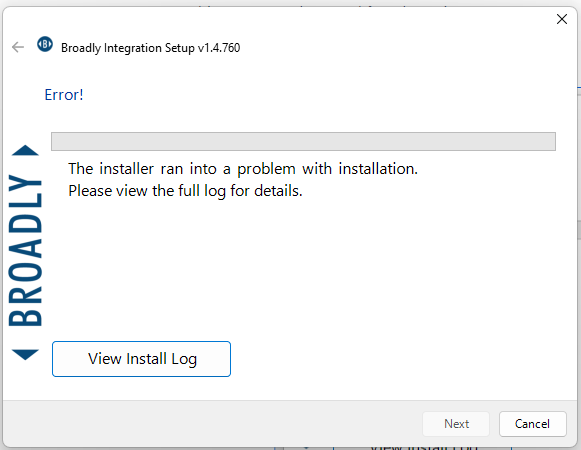Cancel the Broadly installation

pyautogui.click(x=532, y=424)
